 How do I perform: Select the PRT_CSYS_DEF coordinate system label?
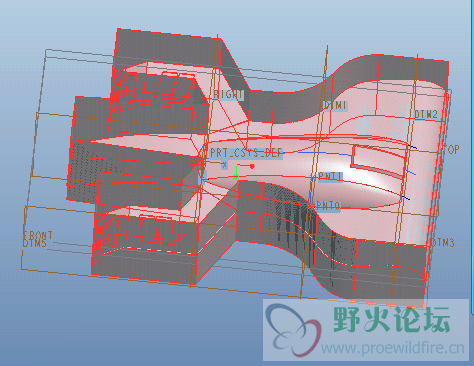[246, 153]
